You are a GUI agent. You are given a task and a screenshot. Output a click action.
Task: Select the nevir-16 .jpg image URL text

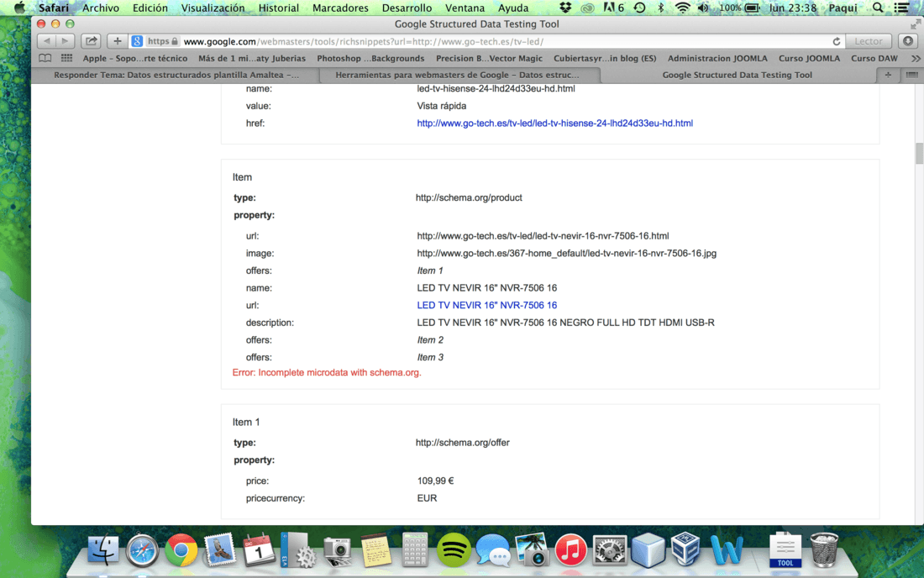pyautogui.click(x=567, y=254)
